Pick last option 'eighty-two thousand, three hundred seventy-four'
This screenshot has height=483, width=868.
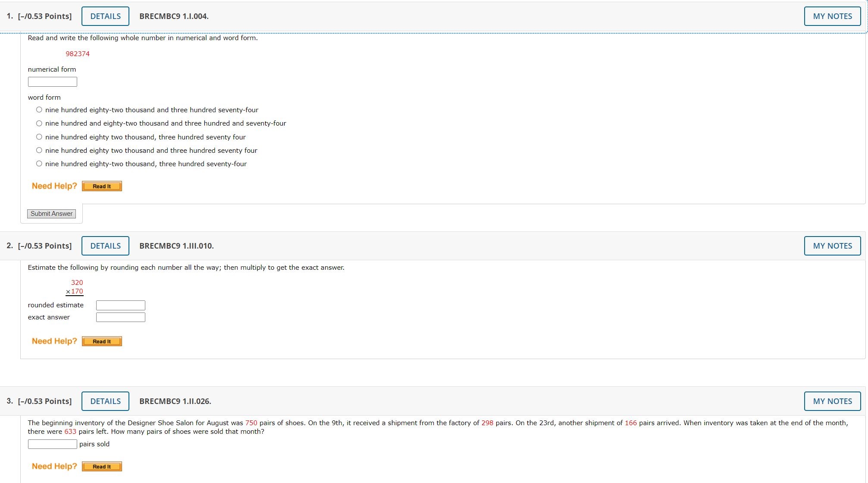39,164
